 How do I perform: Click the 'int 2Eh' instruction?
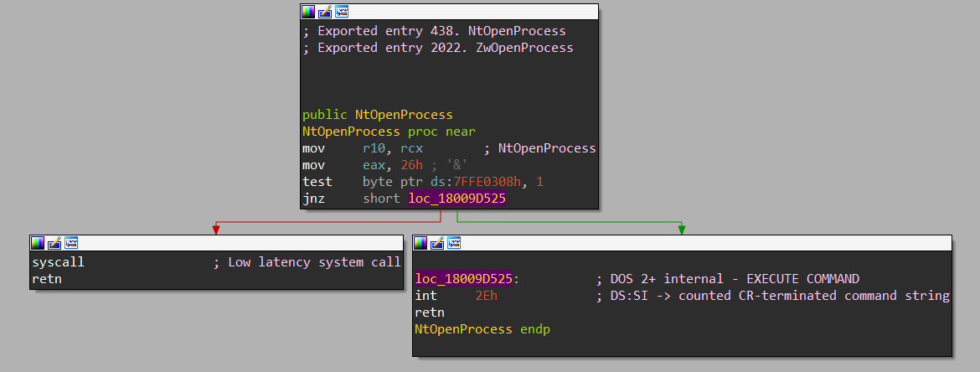pyautogui.click(x=456, y=296)
